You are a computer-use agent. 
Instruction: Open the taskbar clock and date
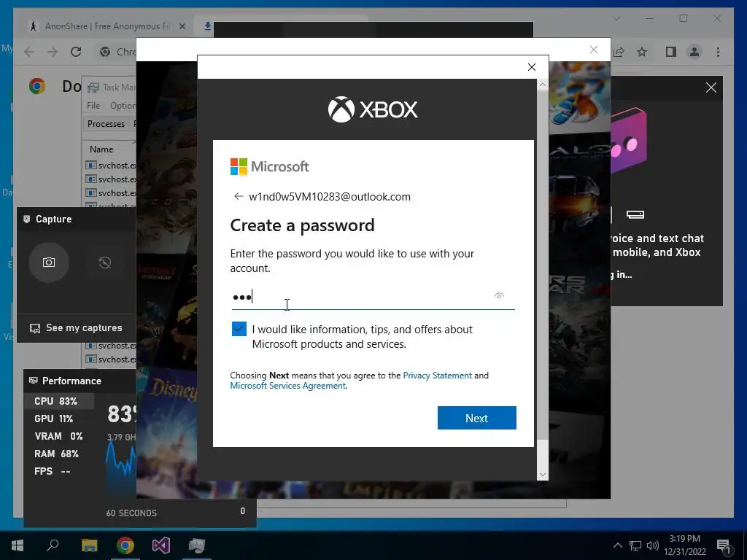pyautogui.click(x=685, y=545)
